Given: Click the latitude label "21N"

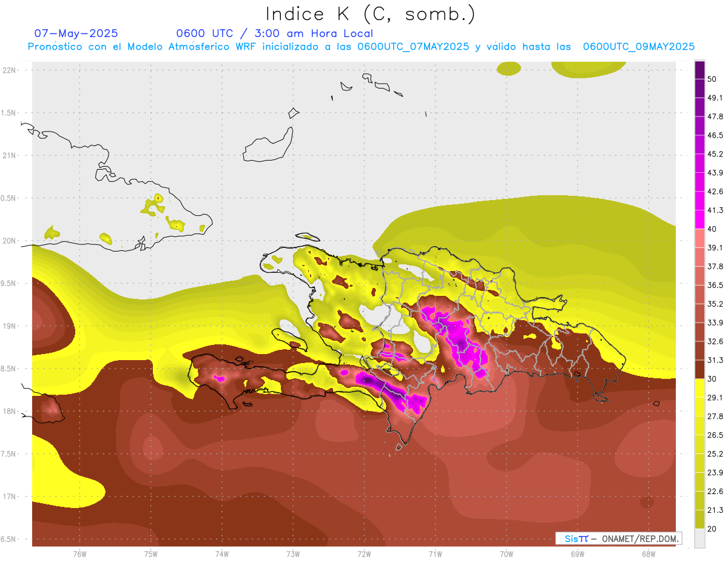Looking at the screenshot, I should (x=10, y=155).
